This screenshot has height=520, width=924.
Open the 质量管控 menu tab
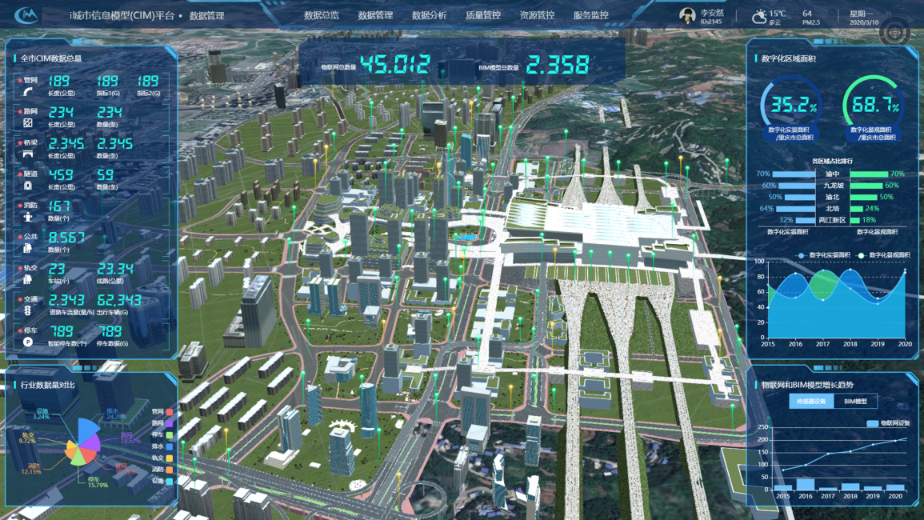tap(483, 16)
